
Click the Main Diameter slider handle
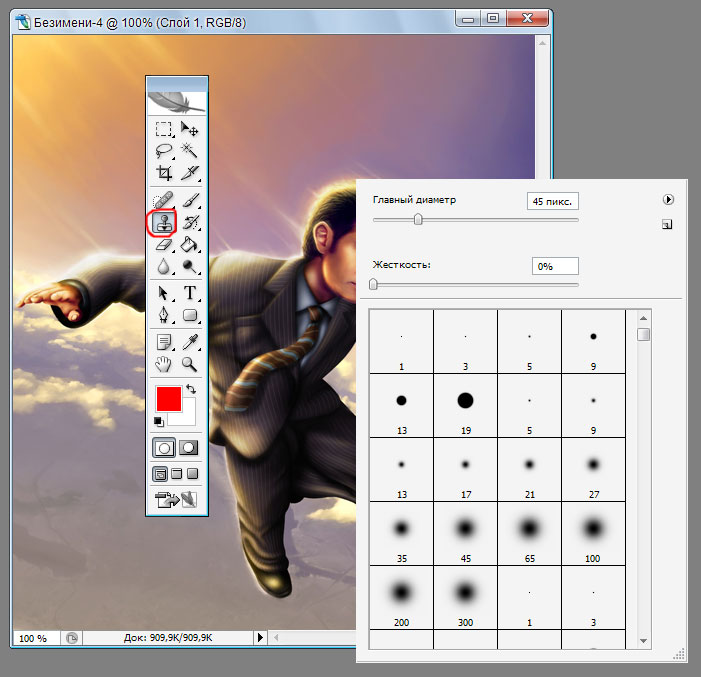pos(418,220)
